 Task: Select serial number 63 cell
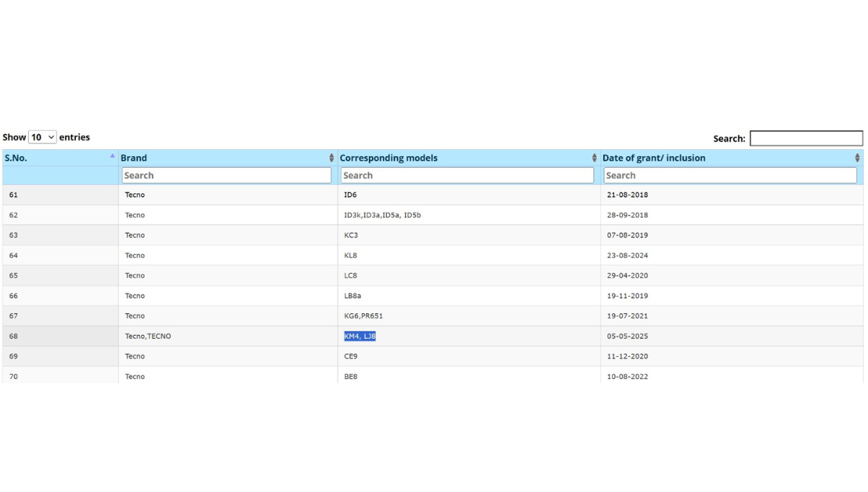[60, 235]
